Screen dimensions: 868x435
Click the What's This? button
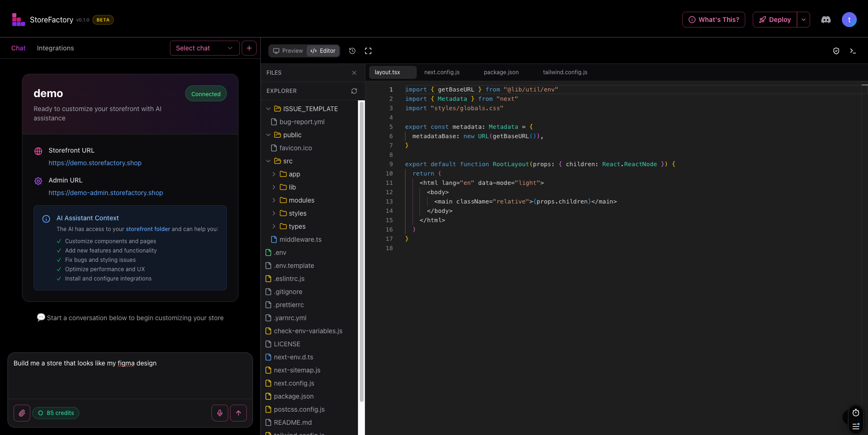click(x=714, y=20)
